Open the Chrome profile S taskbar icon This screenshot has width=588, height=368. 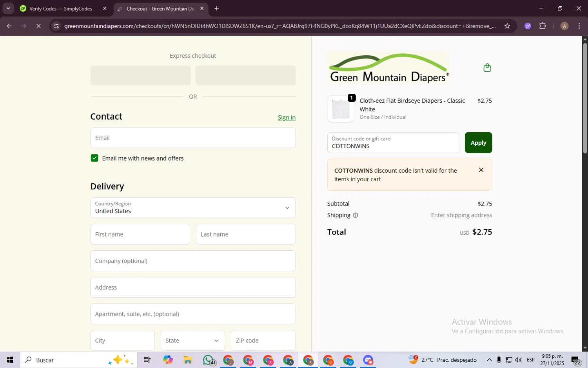click(x=328, y=360)
